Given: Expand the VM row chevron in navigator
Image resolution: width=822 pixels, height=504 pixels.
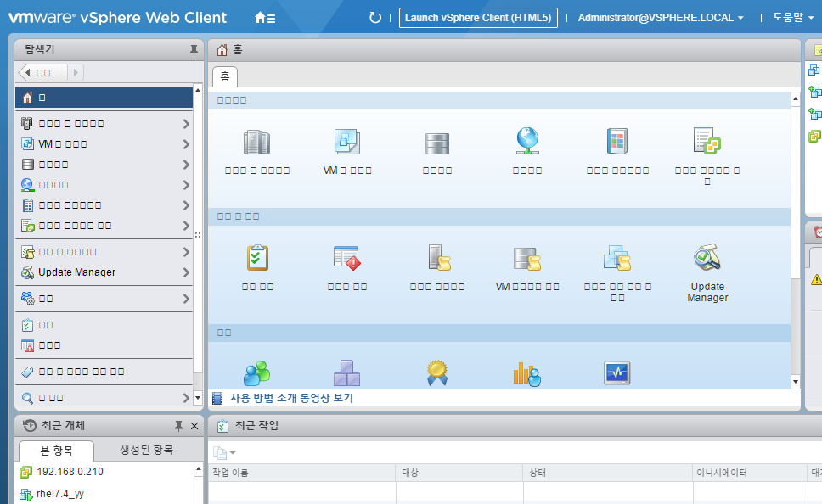Looking at the screenshot, I should click(186, 144).
